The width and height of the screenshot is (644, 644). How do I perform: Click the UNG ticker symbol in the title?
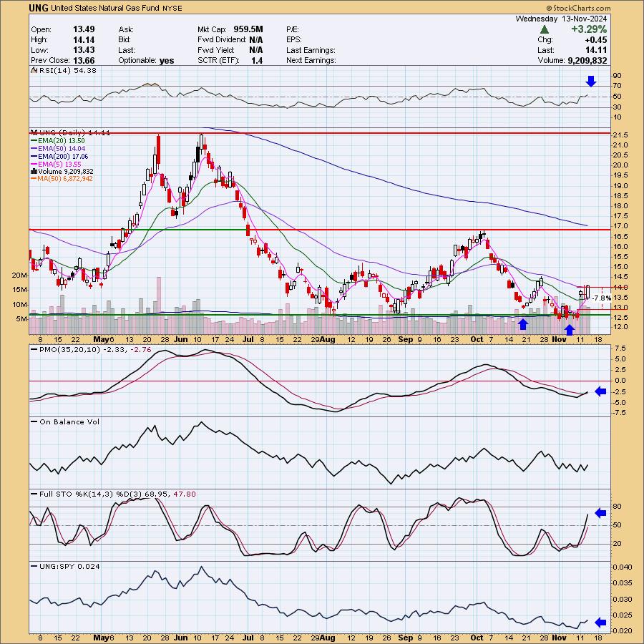point(39,8)
